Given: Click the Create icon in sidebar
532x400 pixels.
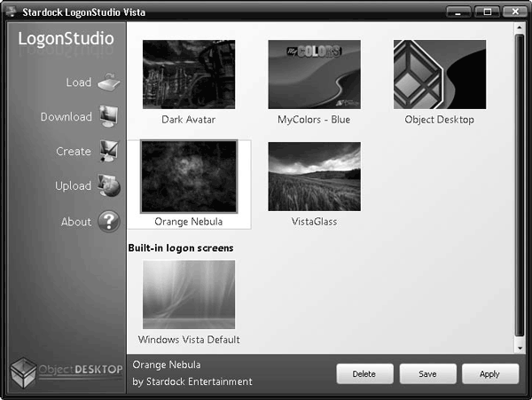Looking at the screenshot, I should [x=109, y=152].
